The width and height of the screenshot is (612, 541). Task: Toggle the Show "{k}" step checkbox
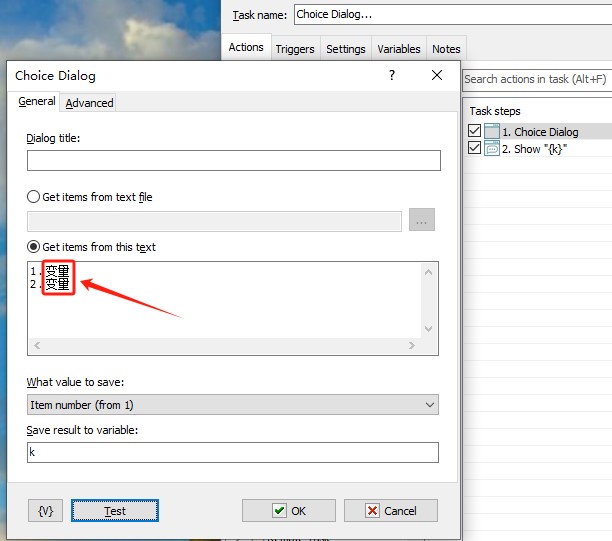(x=475, y=149)
